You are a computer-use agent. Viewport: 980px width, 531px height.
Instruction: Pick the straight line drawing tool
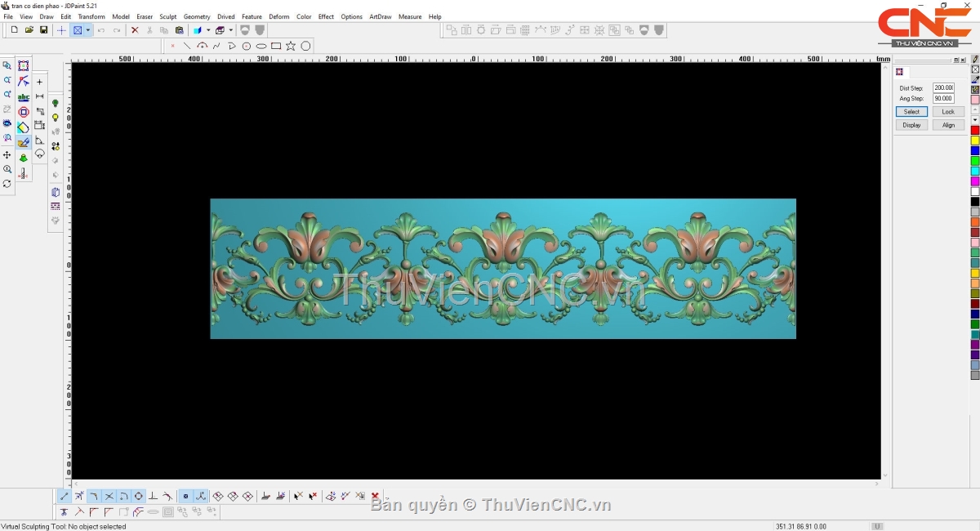(x=187, y=47)
